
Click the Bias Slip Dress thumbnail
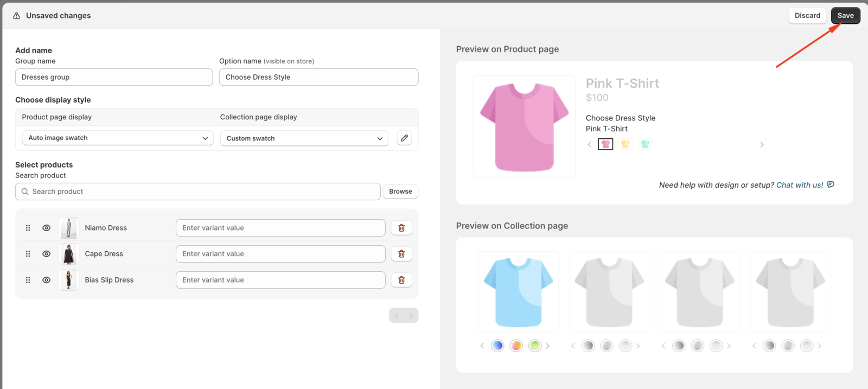pyautogui.click(x=68, y=280)
